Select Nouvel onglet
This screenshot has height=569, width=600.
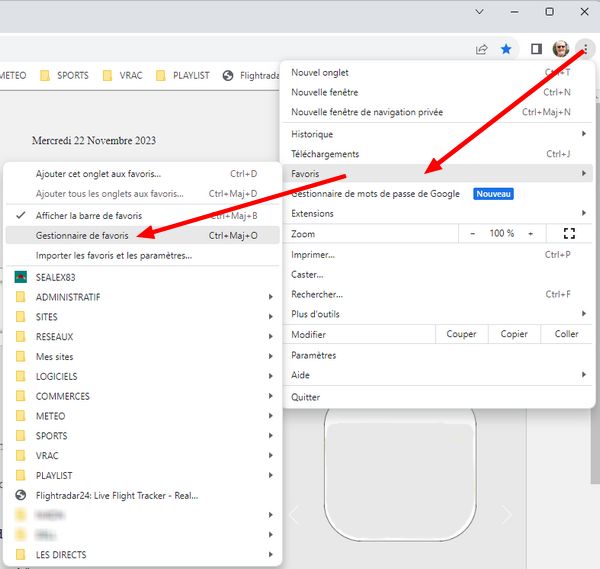pos(438,72)
